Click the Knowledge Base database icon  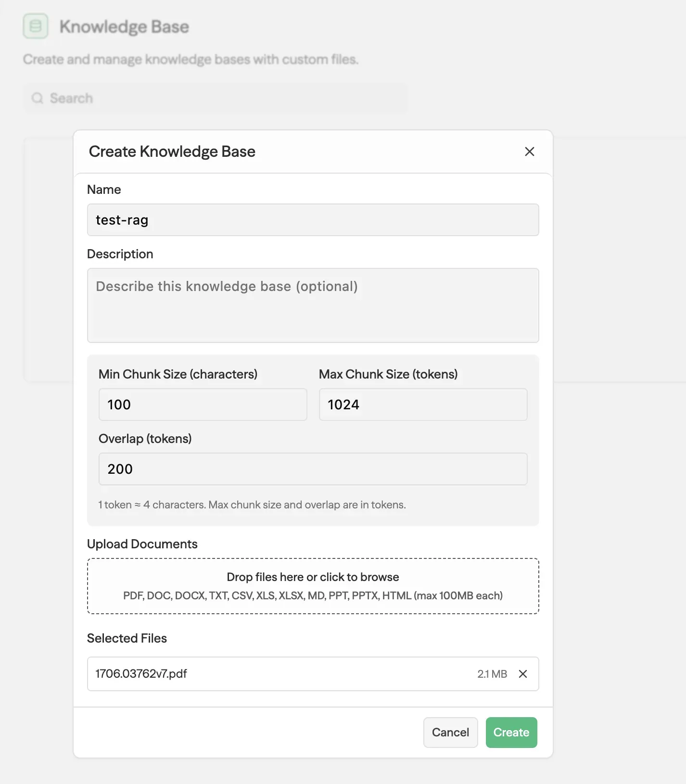[36, 26]
